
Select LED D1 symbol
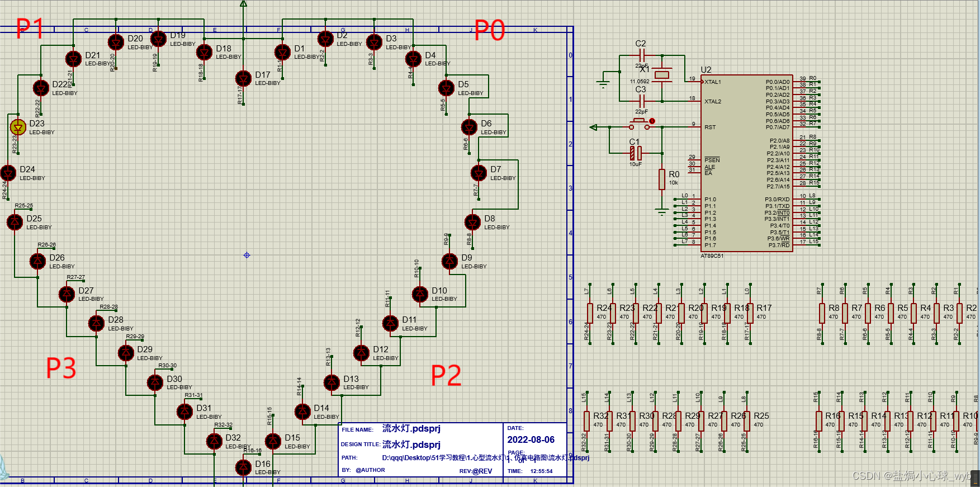click(283, 52)
